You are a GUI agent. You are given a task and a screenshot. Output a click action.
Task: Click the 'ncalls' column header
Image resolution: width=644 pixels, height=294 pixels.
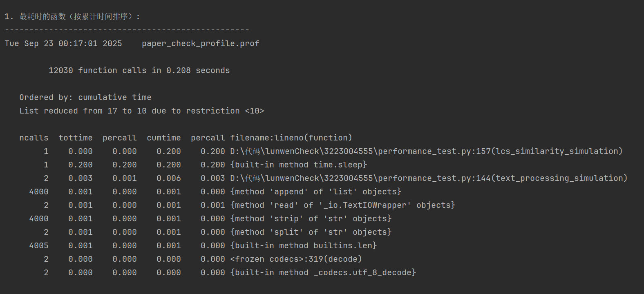[x=34, y=138]
